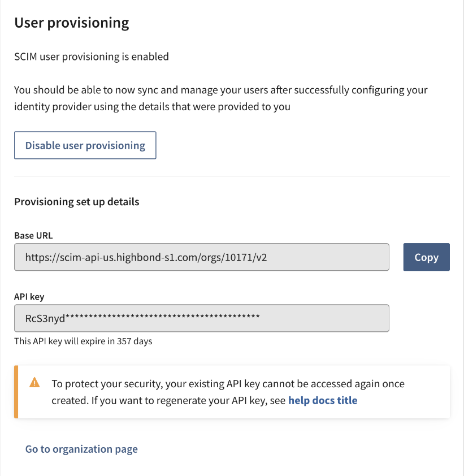Viewport: 464px width, 476px height.
Task: Select the Base URL input field
Action: point(201,257)
